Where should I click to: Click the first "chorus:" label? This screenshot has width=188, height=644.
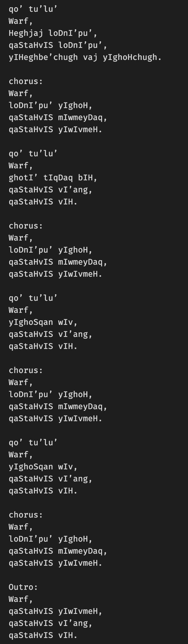coord(26,81)
